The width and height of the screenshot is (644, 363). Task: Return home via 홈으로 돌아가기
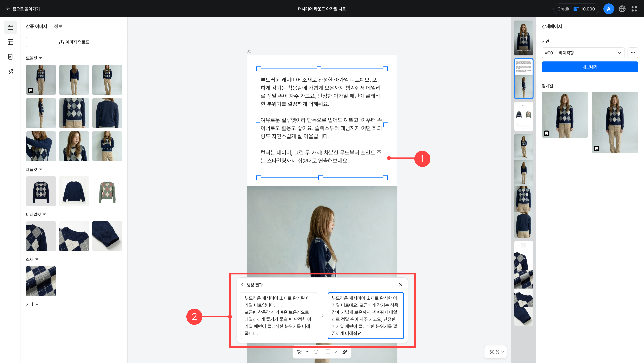tap(23, 9)
